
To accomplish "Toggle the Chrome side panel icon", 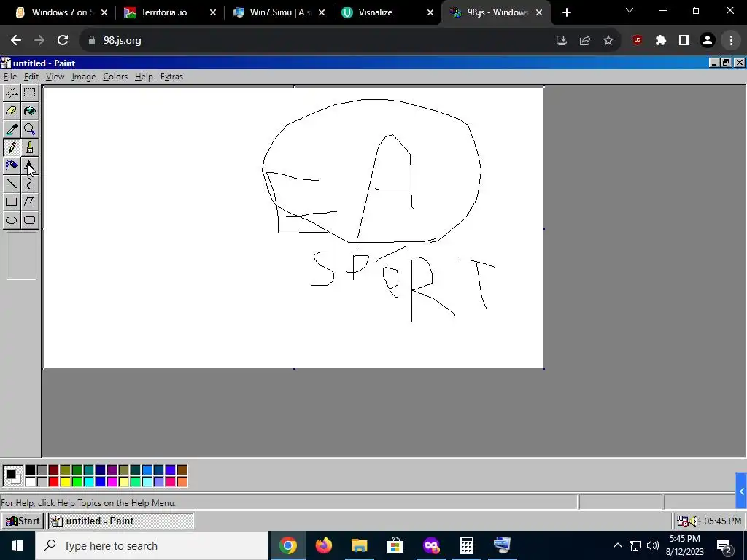I will (684, 40).
